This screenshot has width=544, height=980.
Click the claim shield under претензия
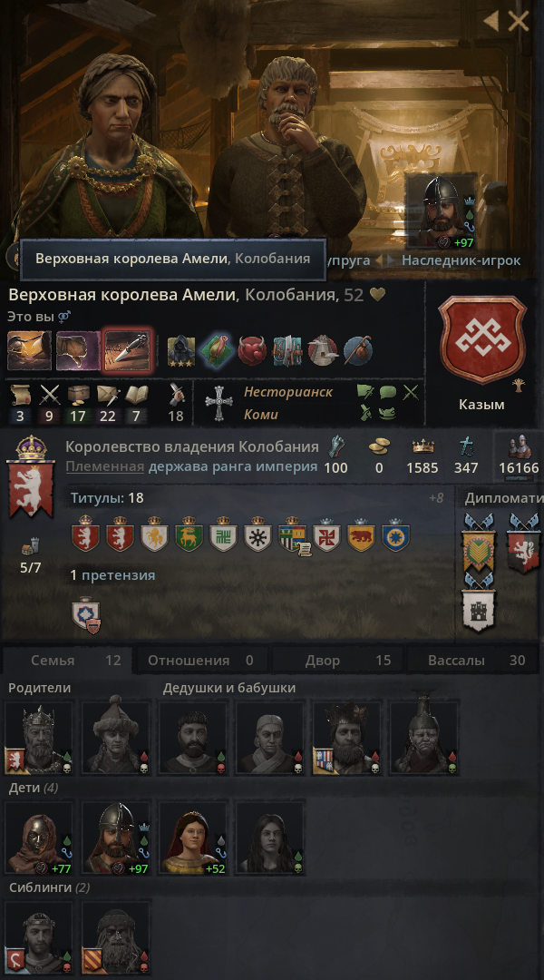(x=86, y=615)
